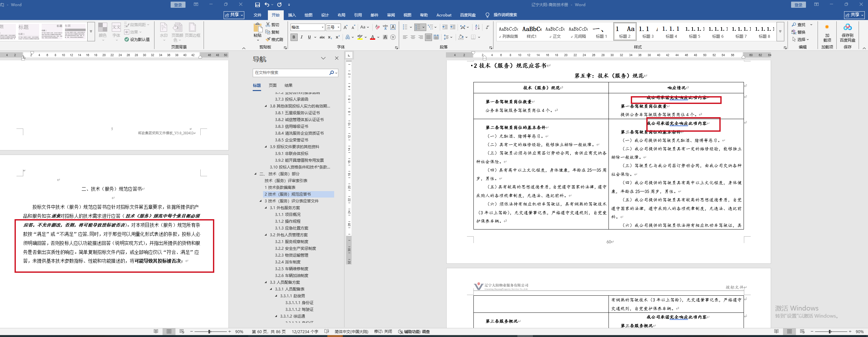Activate the 格式刷 format painter
This screenshot has height=337, width=868.
(275, 39)
